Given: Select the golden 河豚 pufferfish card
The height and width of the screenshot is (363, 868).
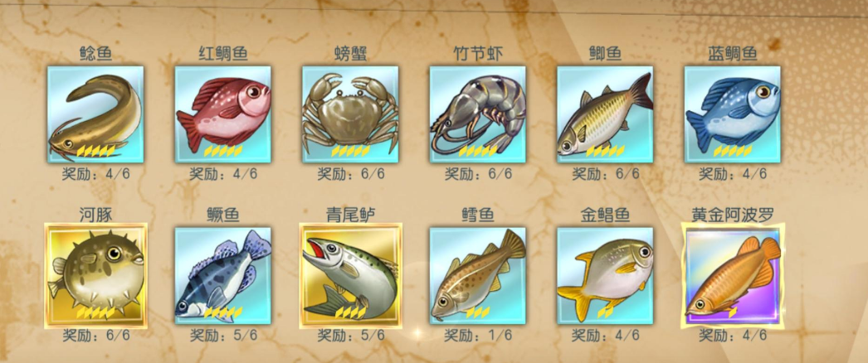Looking at the screenshot, I should (95, 276).
